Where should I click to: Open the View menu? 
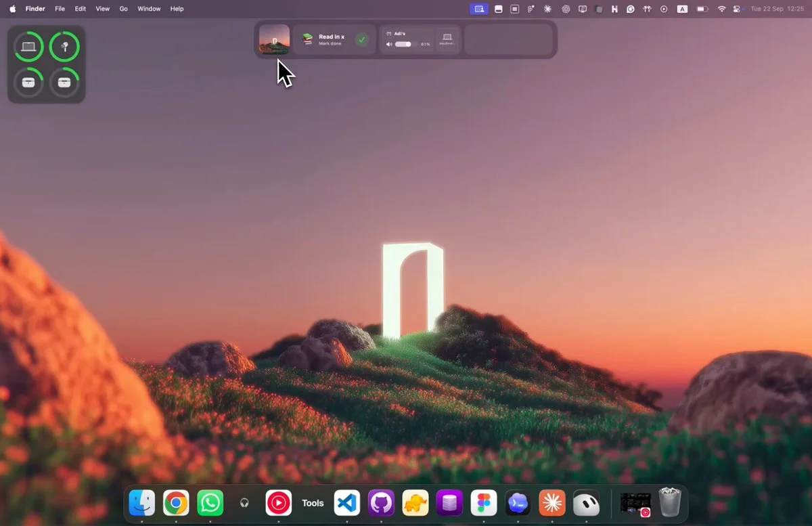click(x=103, y=9)
